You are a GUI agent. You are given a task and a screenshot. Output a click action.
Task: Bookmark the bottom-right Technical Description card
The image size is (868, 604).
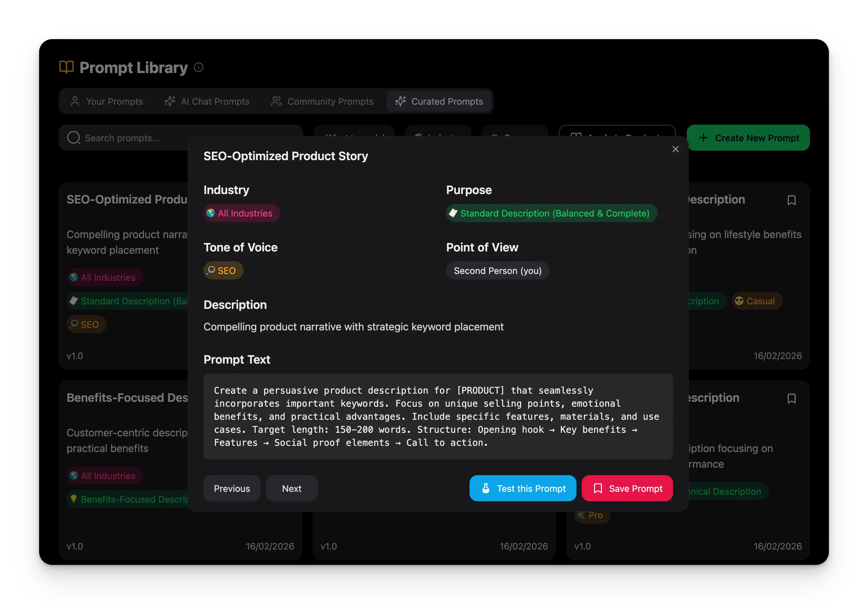point(792,398)
